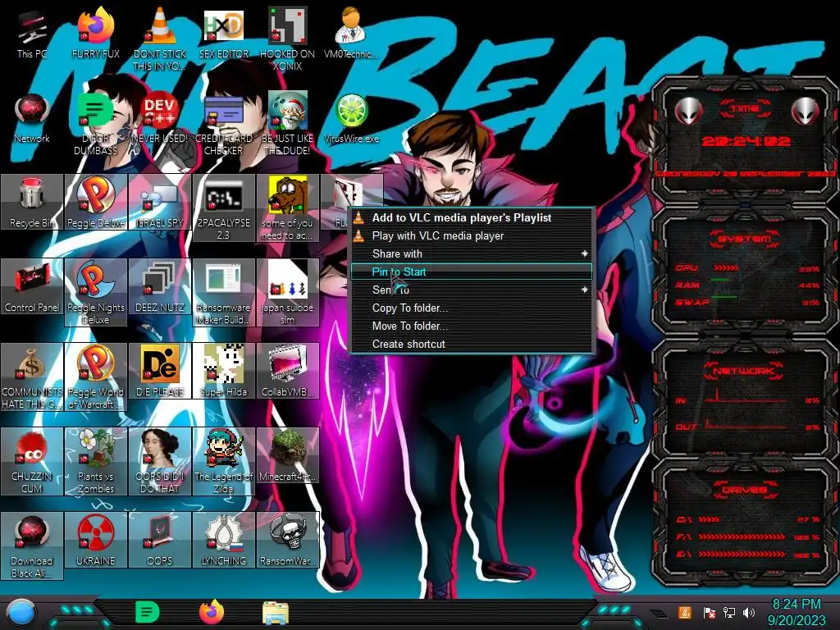Screen dimensions: 840x630
Task: Choose Add to VLC media player's Playlist
Action: [x=472, y=217]
